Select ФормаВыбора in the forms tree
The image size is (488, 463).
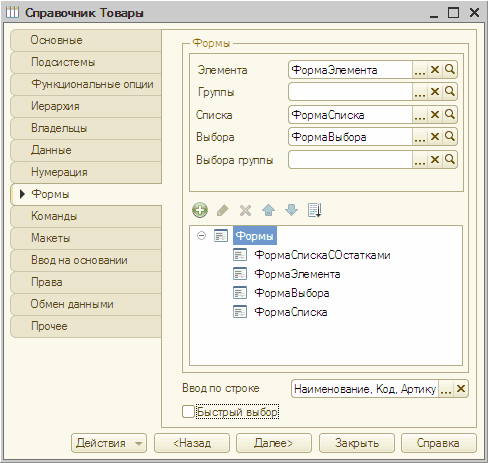pyautogui.click(x=292, y=293)
